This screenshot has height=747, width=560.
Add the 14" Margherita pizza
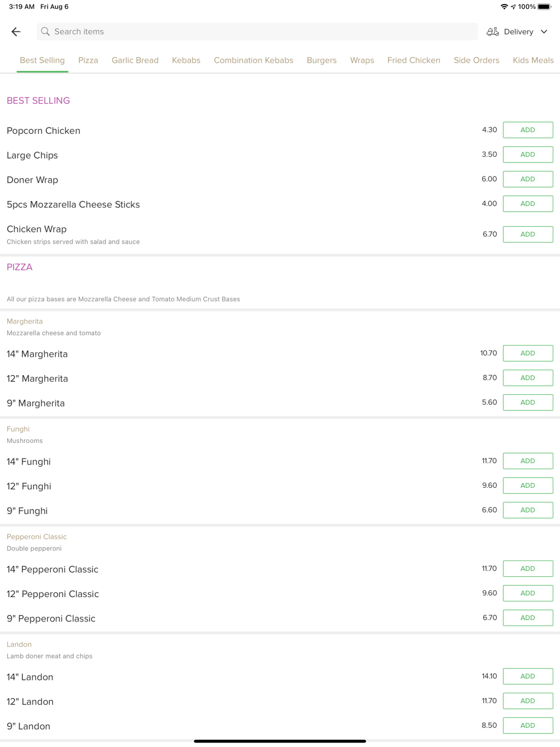click(x=528, y=353)
